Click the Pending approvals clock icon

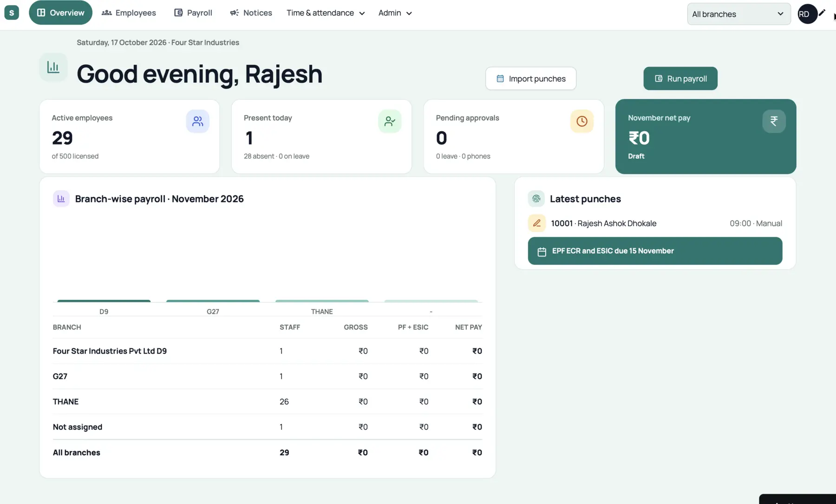tap(582, 121)
